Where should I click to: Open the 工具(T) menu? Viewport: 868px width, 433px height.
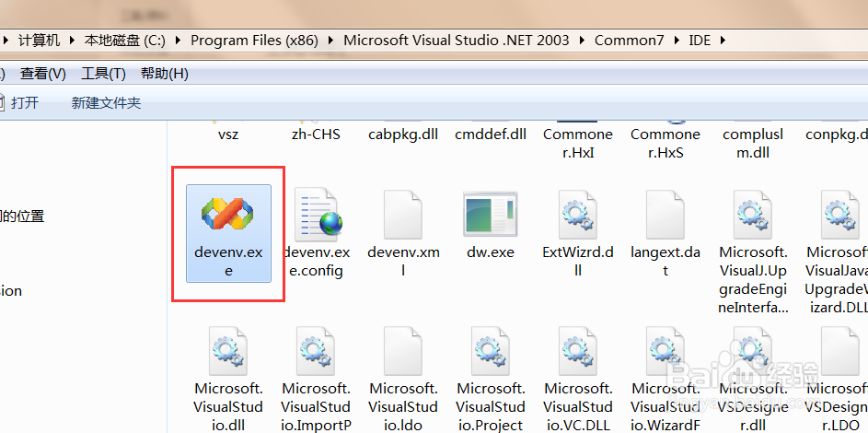click(103, 74)
